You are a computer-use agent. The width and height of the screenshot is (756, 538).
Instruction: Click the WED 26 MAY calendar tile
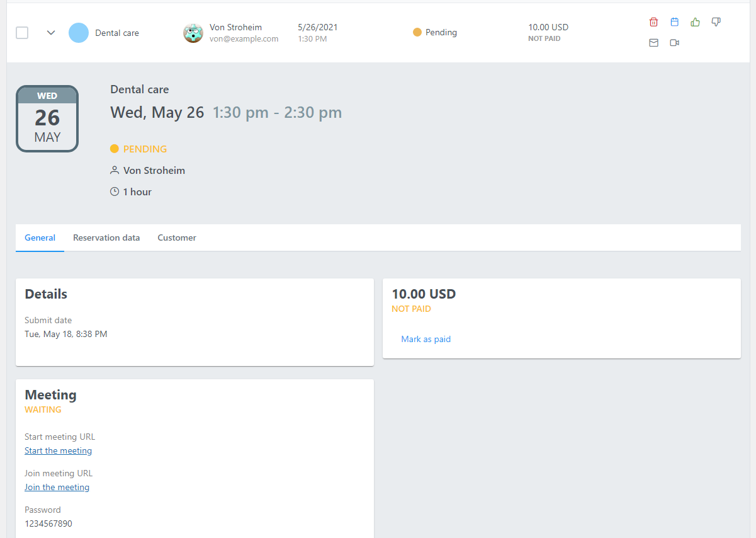[x=47, y=118]
